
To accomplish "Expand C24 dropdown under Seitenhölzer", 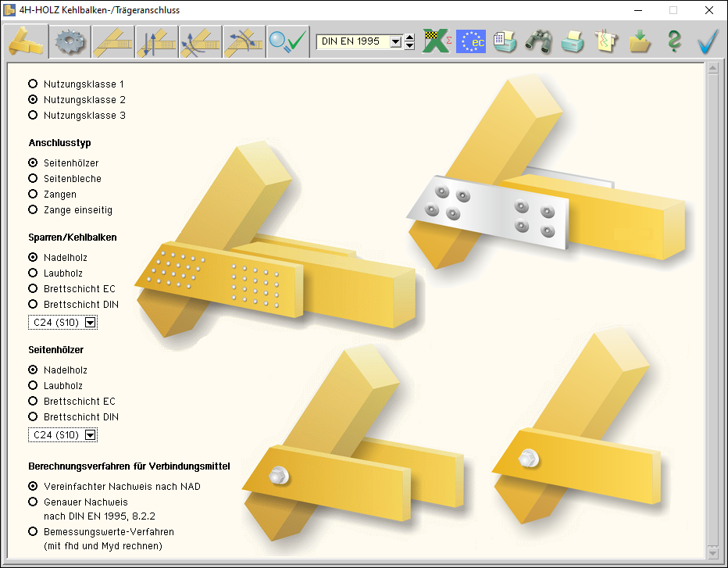I will [x=90, y=434].
